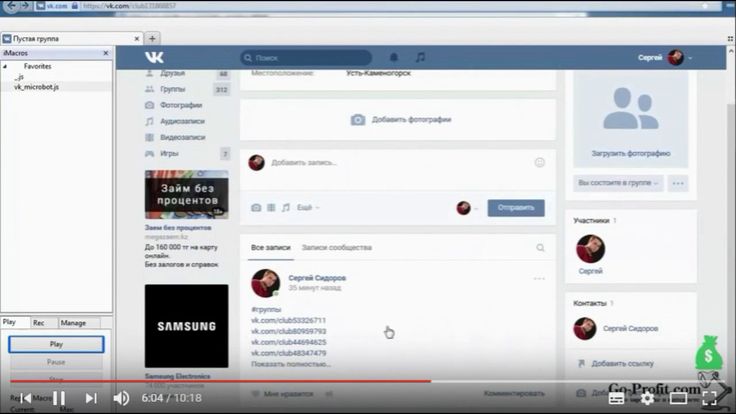Open the Вы состоите в группе dropdown

tap(618, 183)
